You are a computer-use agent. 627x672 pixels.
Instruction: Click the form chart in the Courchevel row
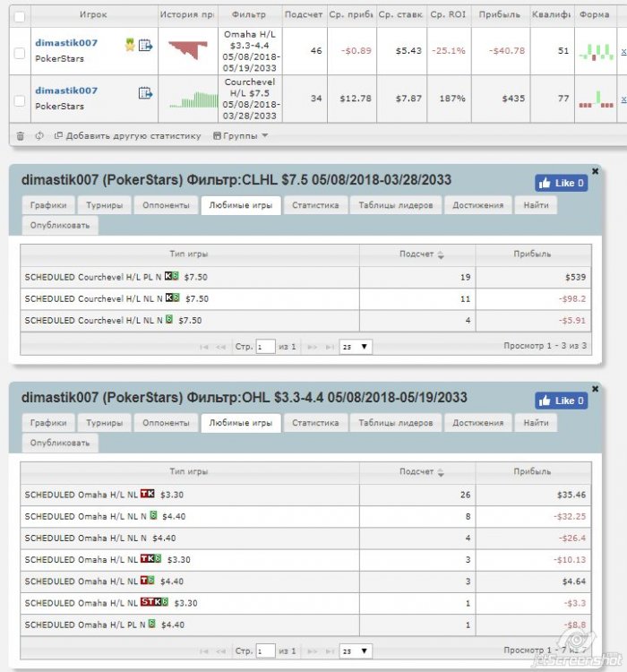click(597, 99)
